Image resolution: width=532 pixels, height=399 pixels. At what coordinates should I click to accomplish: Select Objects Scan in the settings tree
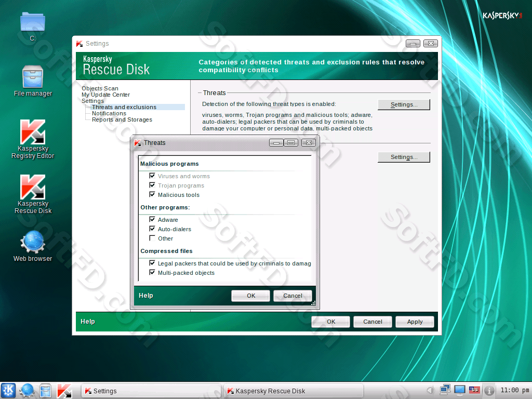[100, 88]
